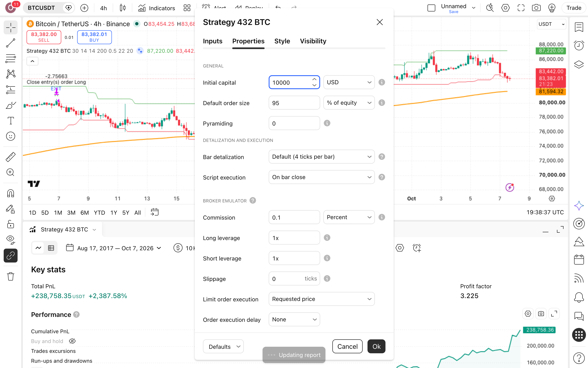
Task: Click the BUY price button
Action: pyautogui.click(x=94, y=37)
